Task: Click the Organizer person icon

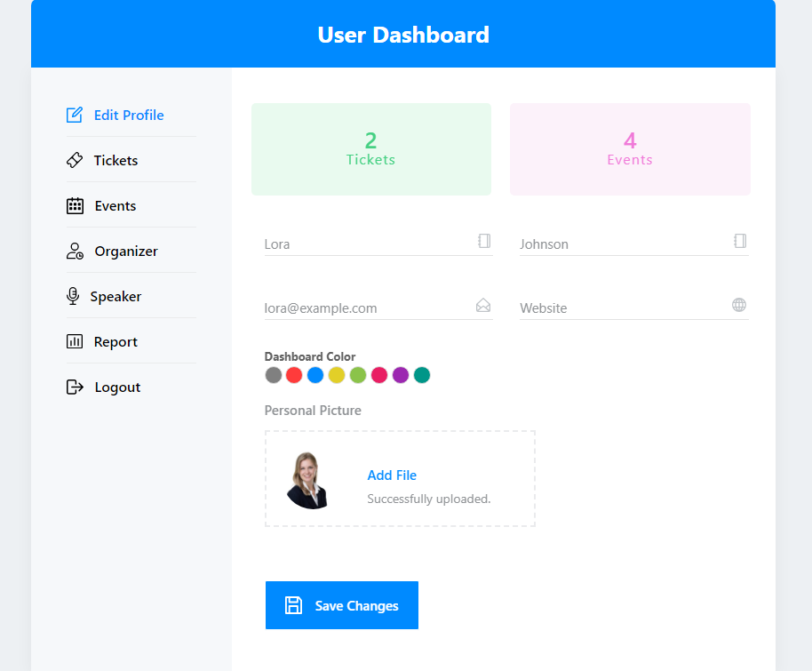Action: coord(75,251)
